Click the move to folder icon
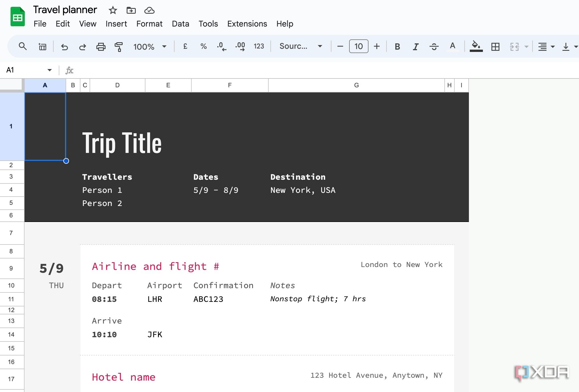 (x=131, y=11)
